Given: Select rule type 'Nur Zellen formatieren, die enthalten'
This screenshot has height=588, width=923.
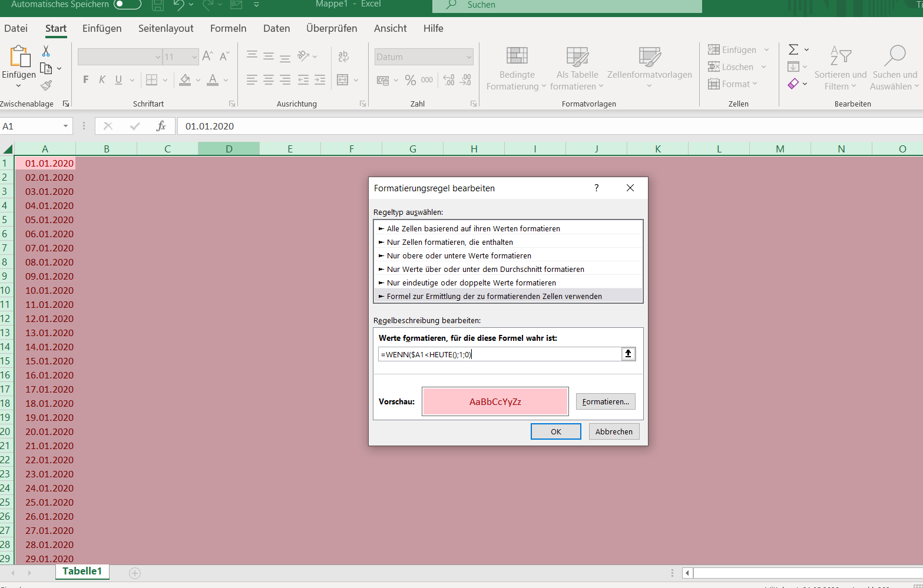Looking at the screenshot, I should [508, 242].
